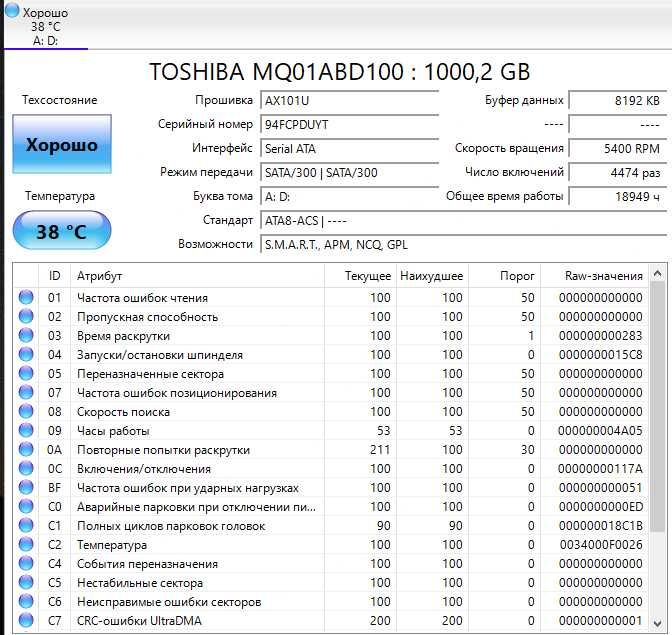The width and height of the screenshot is (672, 635).
Task: Click the blue status orb on the disk tab
Action: point(12,10)
